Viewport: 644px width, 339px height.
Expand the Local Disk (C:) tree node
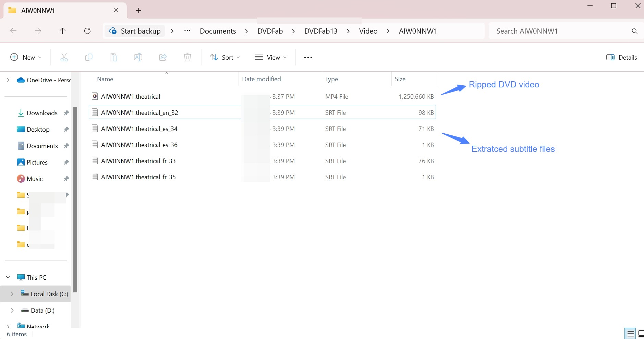pos(12,294)
